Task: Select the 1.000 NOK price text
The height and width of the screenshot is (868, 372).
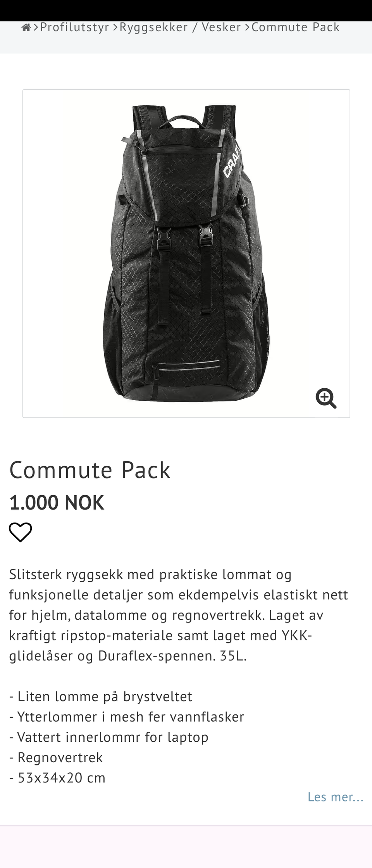Action: tap(57, 503)
